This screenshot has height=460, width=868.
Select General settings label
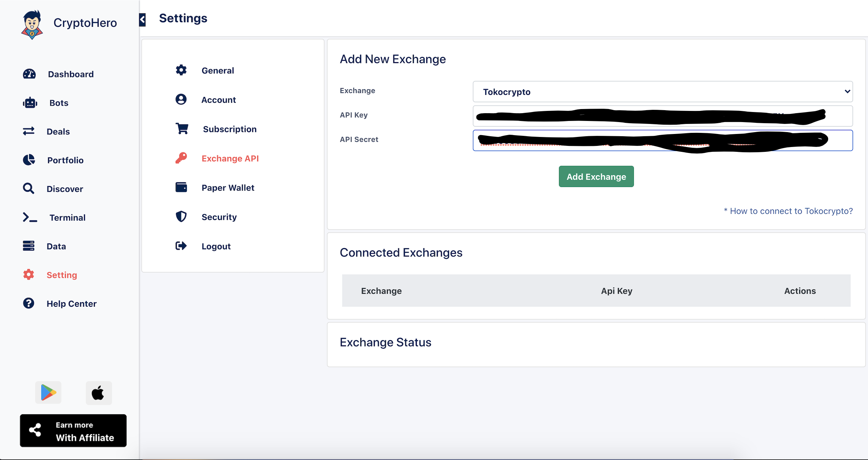pyautogui.click(x=218, y=70)
